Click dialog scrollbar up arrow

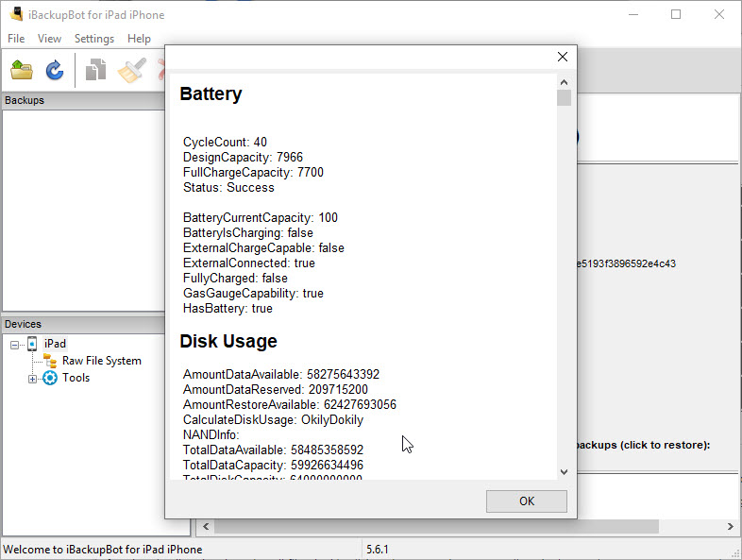point(564,82)
